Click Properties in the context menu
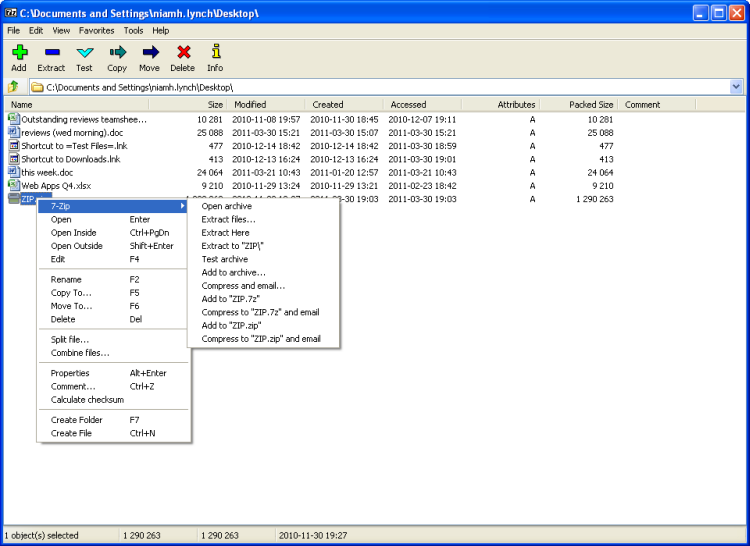 (70, 373)
